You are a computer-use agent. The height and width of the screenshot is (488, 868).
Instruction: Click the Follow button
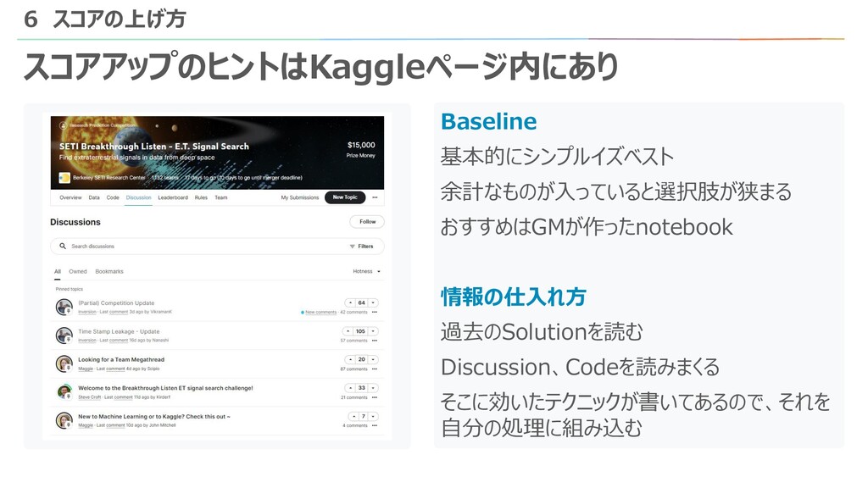coord(367,222)
